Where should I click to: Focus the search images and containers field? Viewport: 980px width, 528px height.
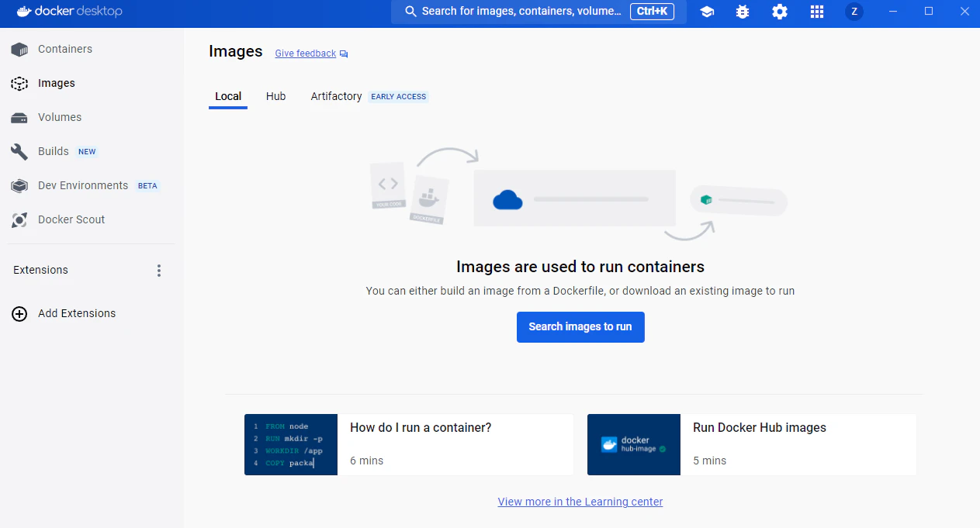coord(538,12)
